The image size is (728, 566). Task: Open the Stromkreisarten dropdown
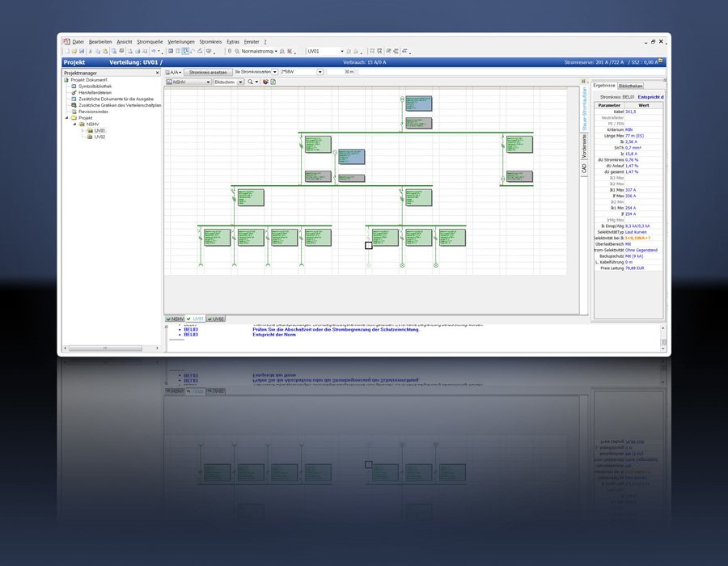[275, 72]
